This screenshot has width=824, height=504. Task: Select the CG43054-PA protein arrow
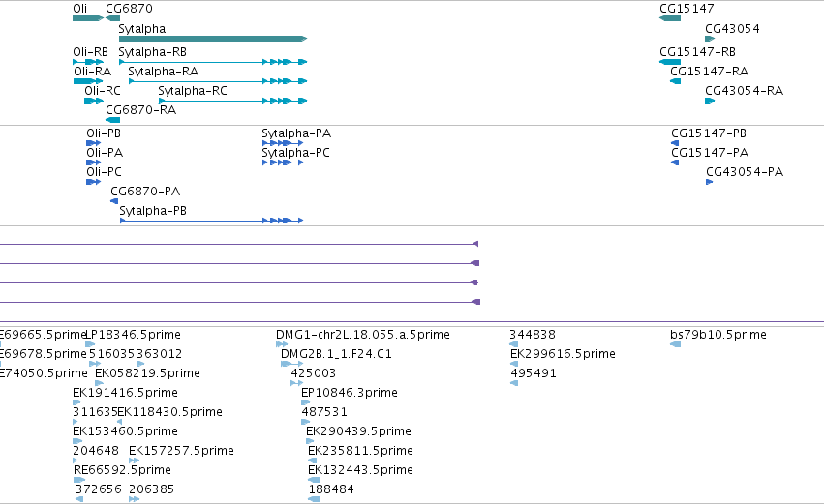pyautogui.click(x=710, y=182)
